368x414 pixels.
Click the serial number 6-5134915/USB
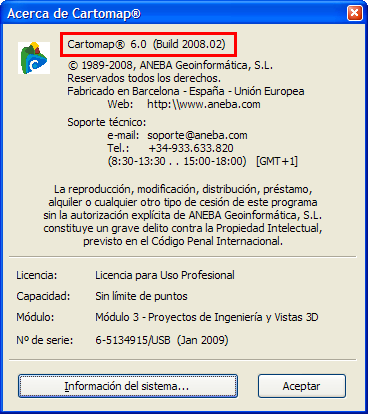pos(133,340)
